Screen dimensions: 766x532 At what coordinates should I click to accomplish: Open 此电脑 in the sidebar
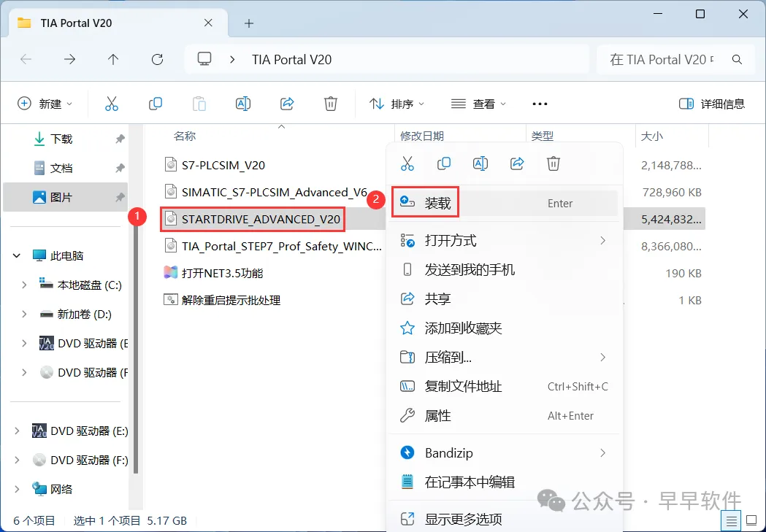pos(66,255)
